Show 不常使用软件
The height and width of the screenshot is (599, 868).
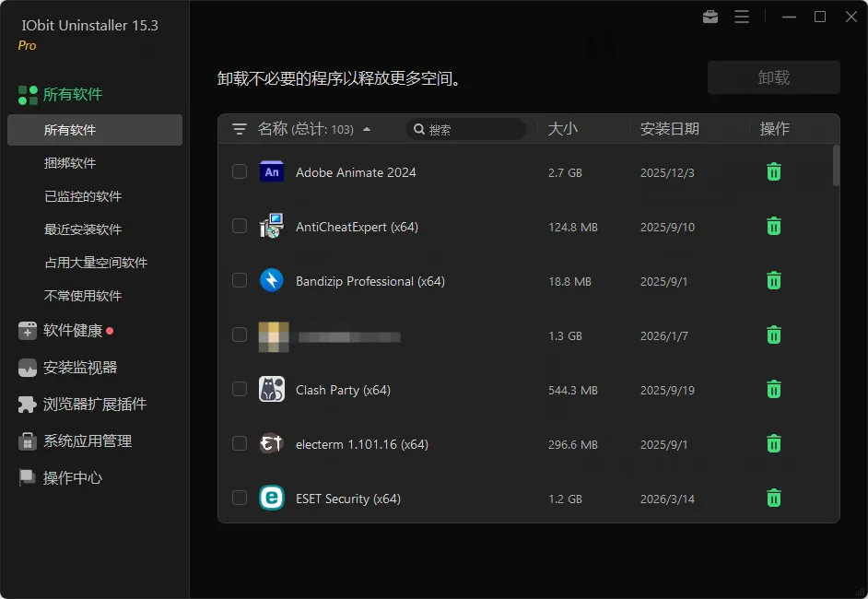83,296
